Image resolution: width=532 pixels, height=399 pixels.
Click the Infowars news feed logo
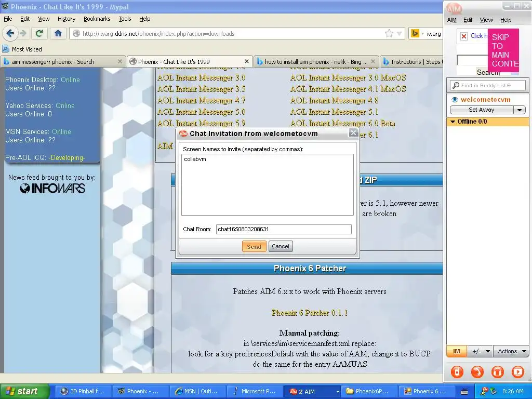[52, 188]
